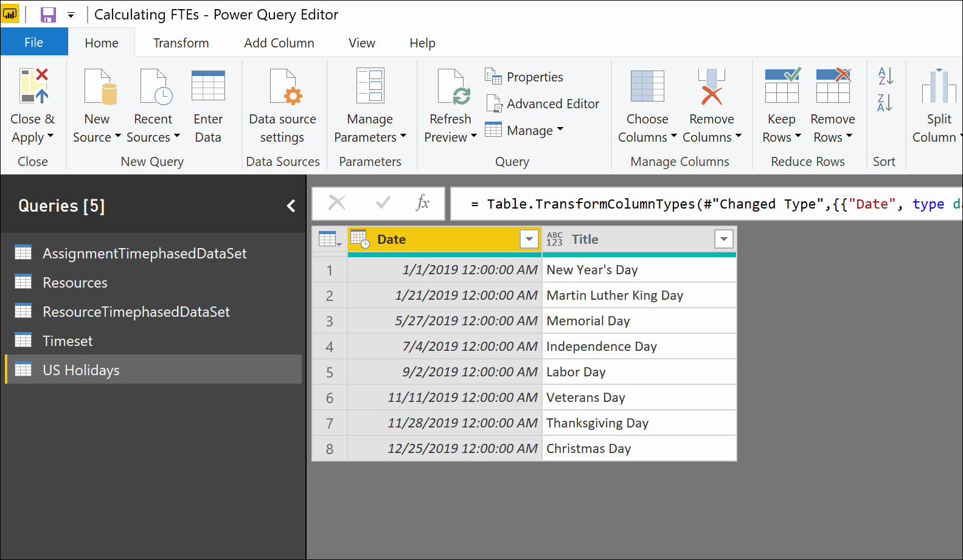Viewport: 963px width, 560px height.
Task: Open Title column filter dropdown
Action: tap(724, 239)
